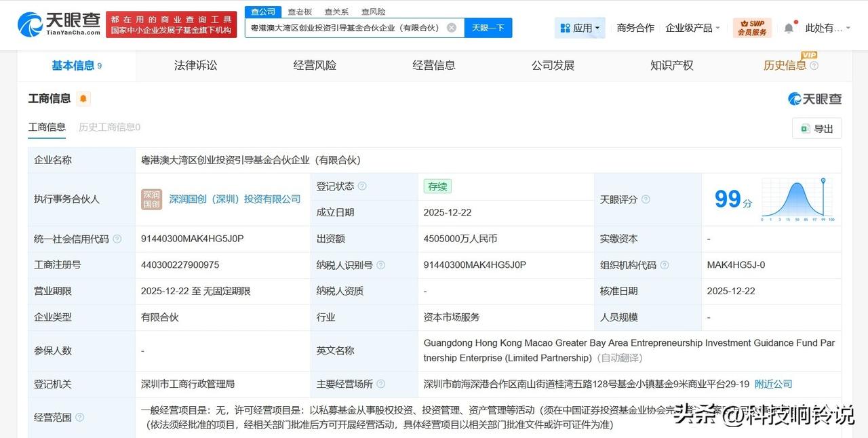Select the 查老板 search mode tab
The width and height of the screenshot is (868, 438).
(x=300, y=12)
